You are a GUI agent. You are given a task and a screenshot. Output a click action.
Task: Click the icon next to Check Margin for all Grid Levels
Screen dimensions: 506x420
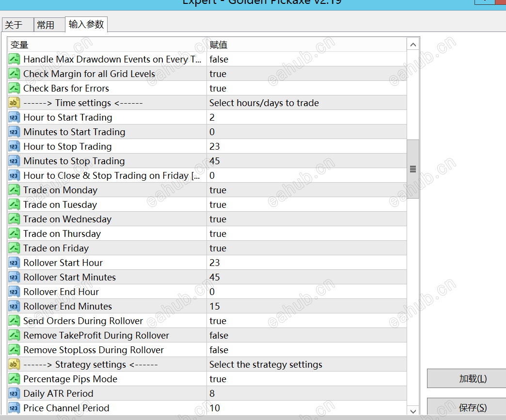tap(14, 74)
